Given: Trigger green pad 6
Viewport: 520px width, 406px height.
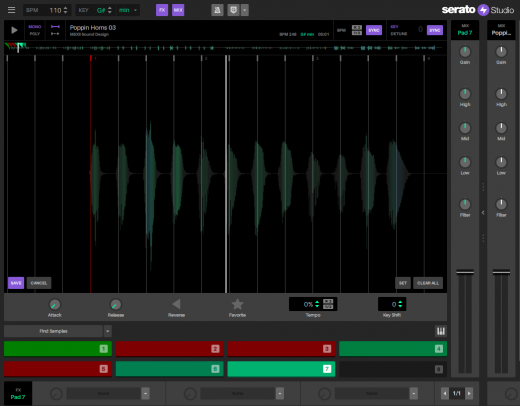Looking at the screenshot, I should coord(169,369).
